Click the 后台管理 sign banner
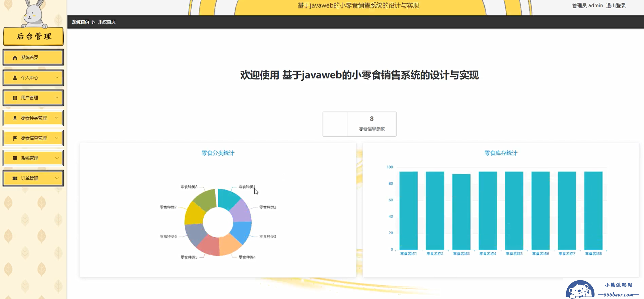Screen dimensions: 644x299 [x=34, y=36]
